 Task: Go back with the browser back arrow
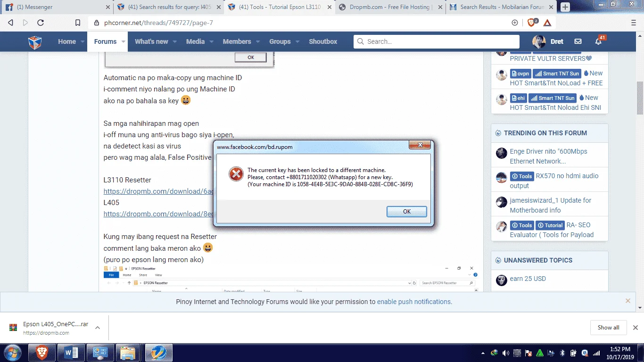[x=11, y=23]
